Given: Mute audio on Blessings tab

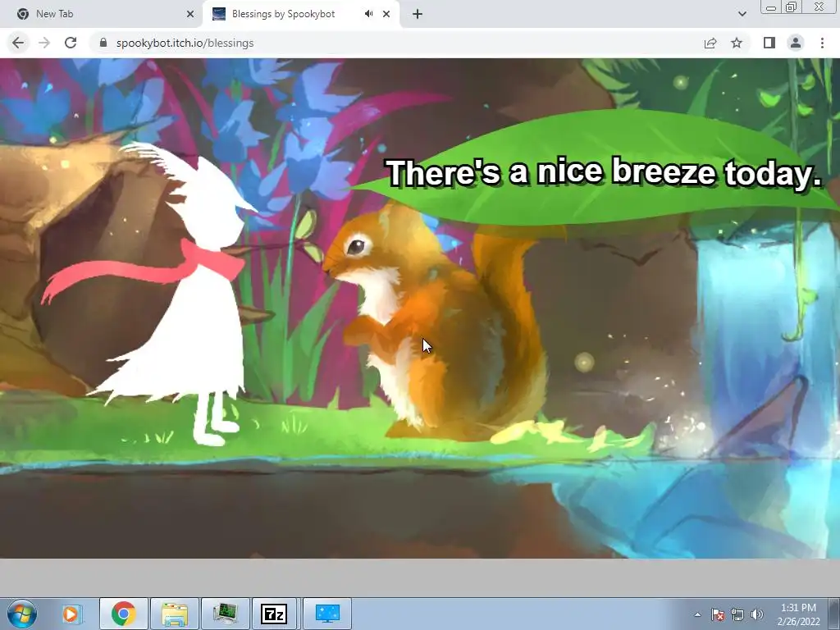Looking at the screenshot, I should pos(368,14).
